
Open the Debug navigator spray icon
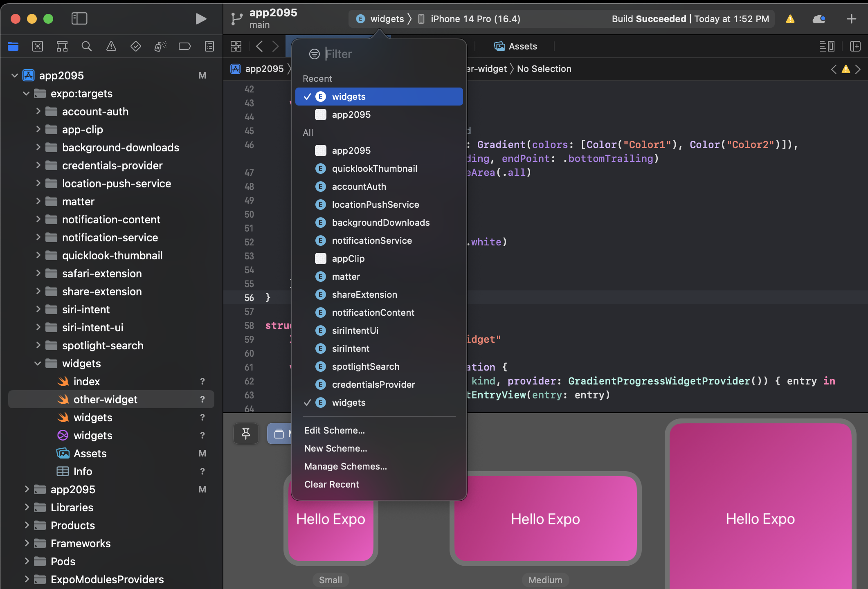point(160,46)
